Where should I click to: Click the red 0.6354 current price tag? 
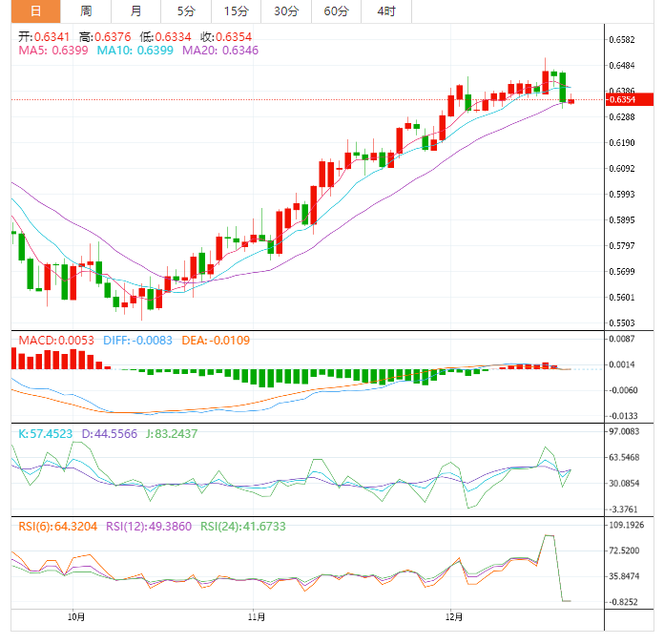[630, 99]
